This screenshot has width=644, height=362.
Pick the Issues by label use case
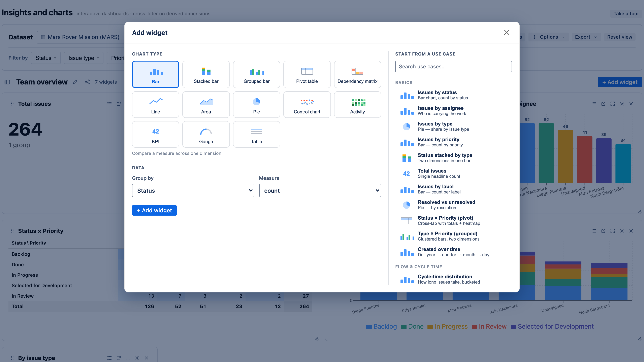click(x=453, y=189)
